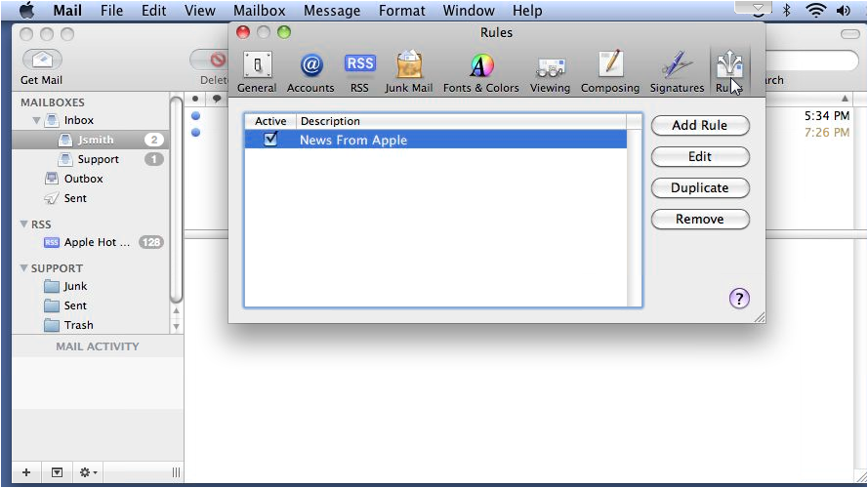Viewport: 868px width, 488px height.
Task: Open the Edit menu
Action: 153,10
